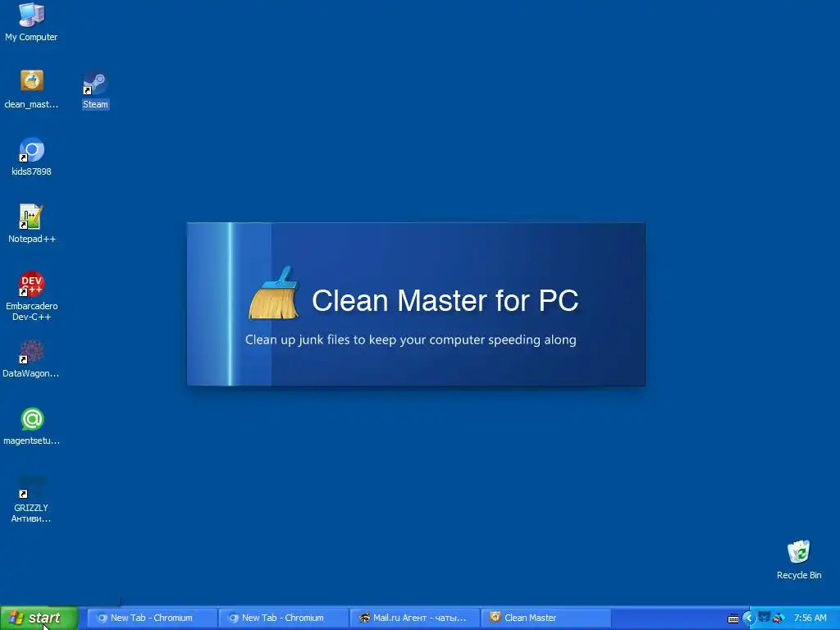Click the 'Clean up junk files' tagline
840x630 pixels.
point(410,340)
